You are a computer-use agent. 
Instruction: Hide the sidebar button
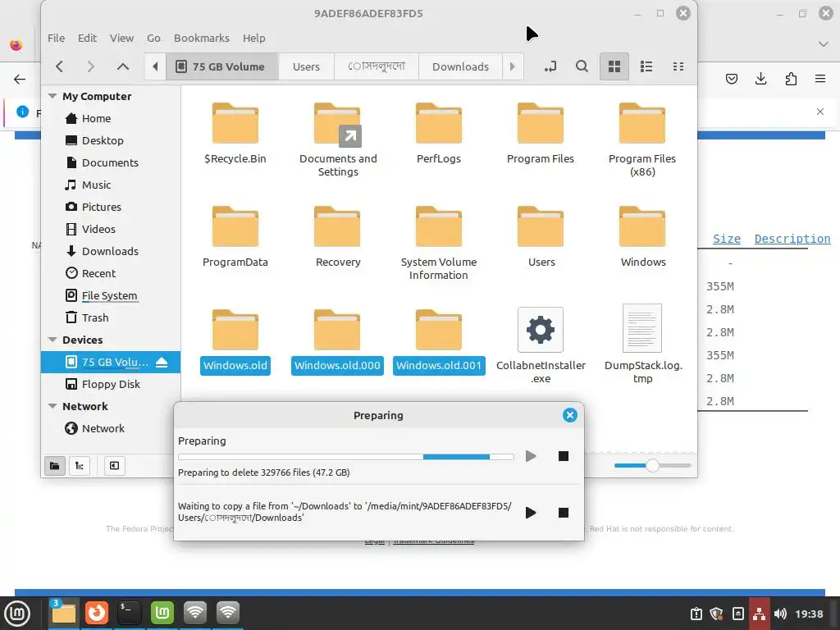114,466
